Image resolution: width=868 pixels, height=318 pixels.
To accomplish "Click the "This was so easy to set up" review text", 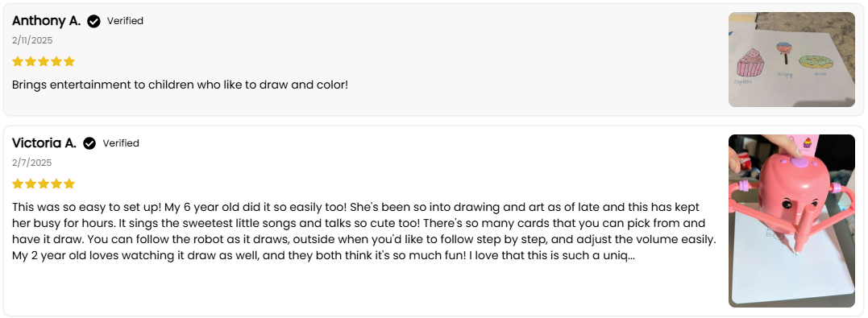I will [x=365, y=232].
